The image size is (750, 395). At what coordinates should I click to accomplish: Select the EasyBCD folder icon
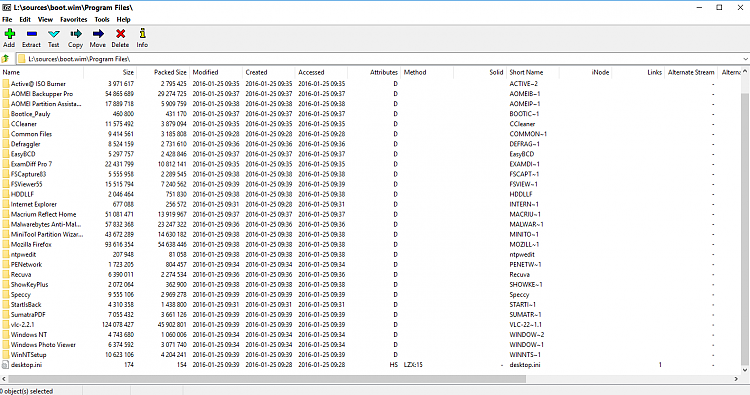tap(6, 154)
